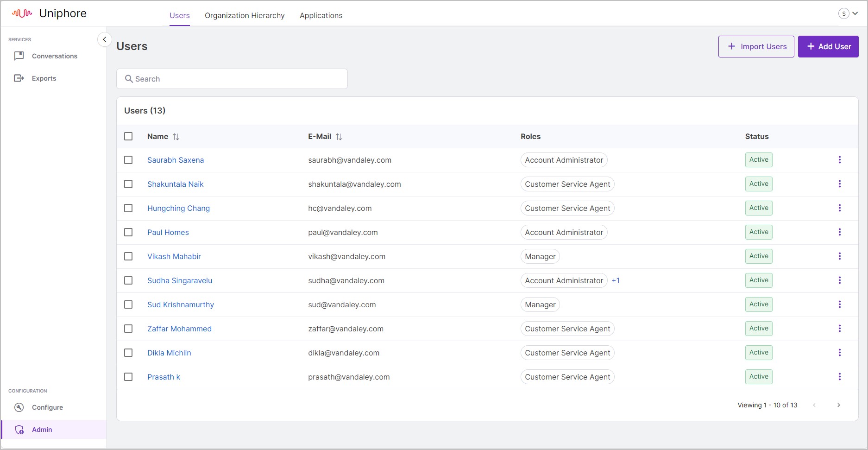The image size is (868, 450).
Task: Check the box for Shakuntala Naik
Action: [128, 184]
